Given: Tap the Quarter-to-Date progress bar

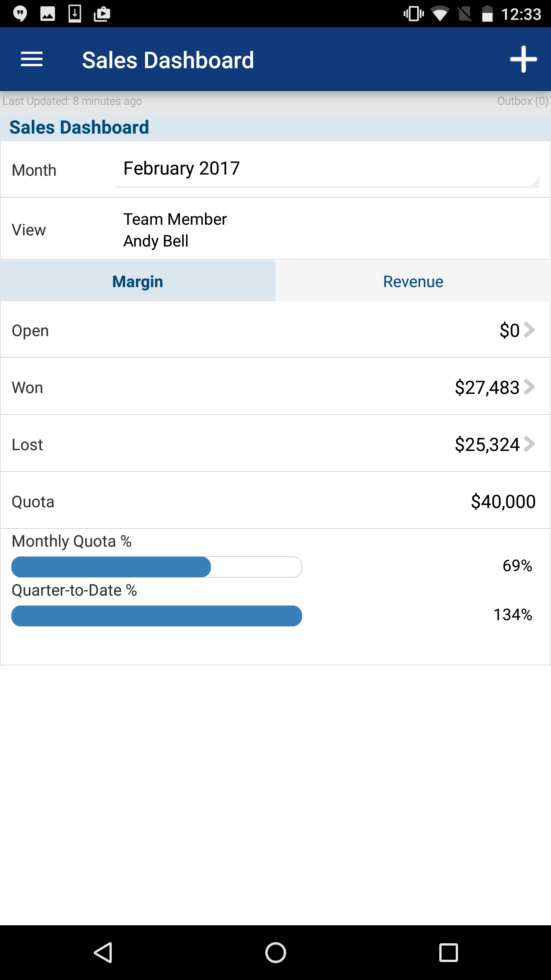Looking at the screenshot, I should pos(157,616).
